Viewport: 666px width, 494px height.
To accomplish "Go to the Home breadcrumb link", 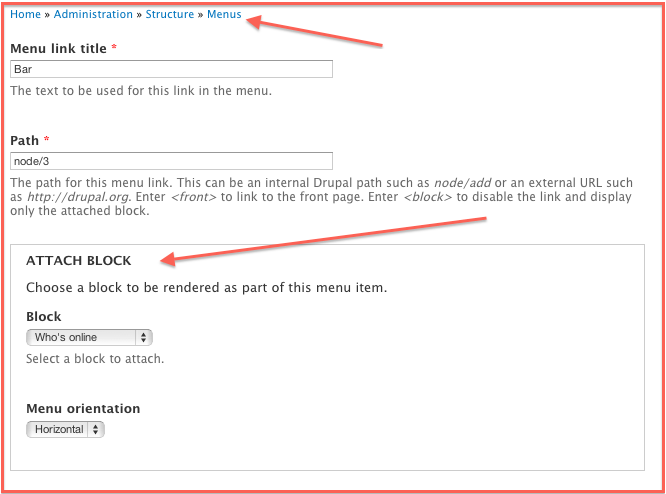I will pyautogui.click(x=25, y=14).
